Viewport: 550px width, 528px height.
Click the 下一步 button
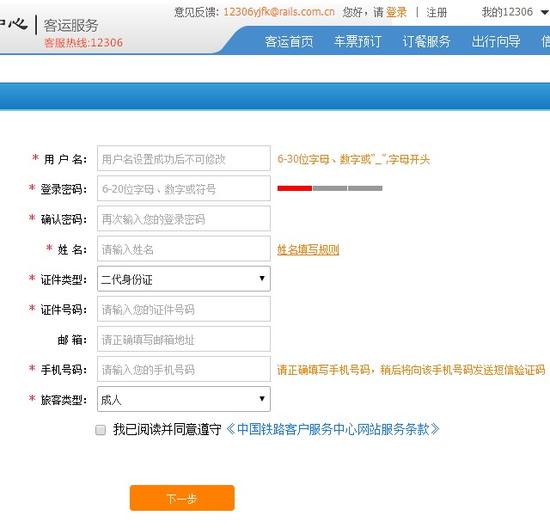(182, 498)
